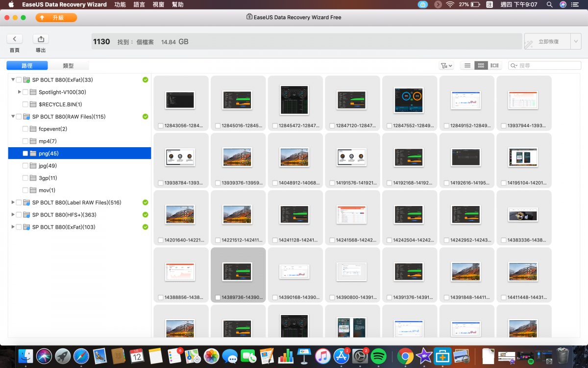Expand SP BOLT B80(HFS+)(363) tree node

pyautogui.click(x=13, y=215)
